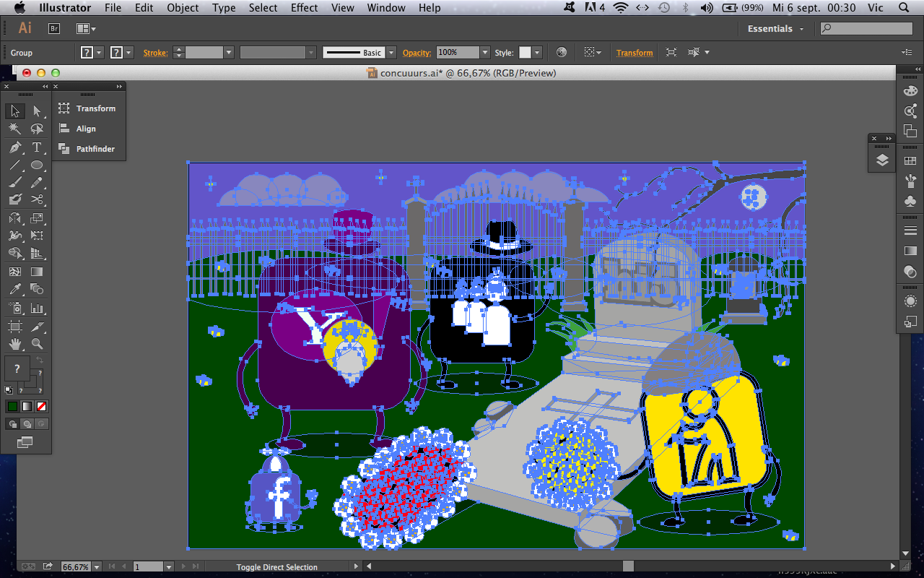Open the Object menu
Screen dimensions: 924x578
pos(183,8)
